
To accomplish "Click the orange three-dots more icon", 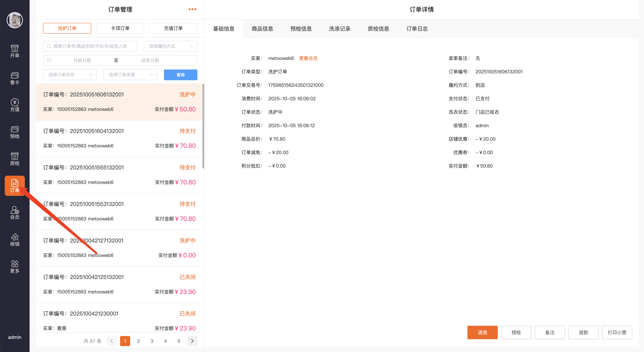I will pyautogui.click(x=192, y=9).
